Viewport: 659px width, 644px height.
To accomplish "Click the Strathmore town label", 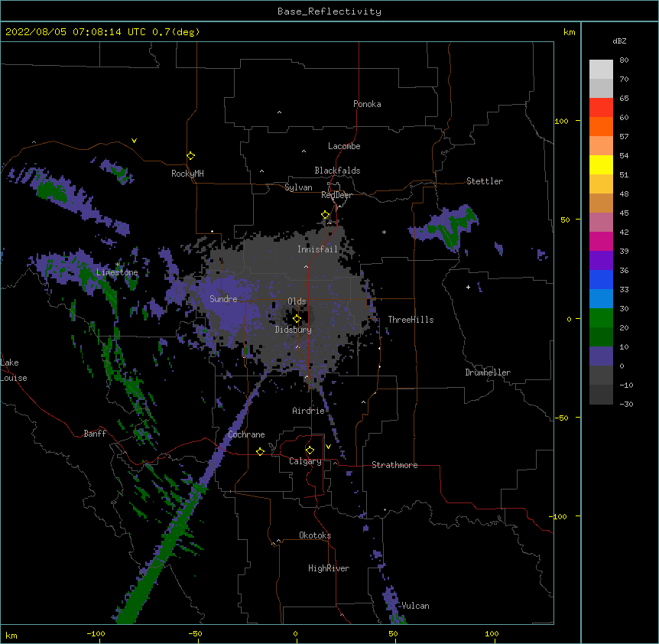I will click(394, 465).
